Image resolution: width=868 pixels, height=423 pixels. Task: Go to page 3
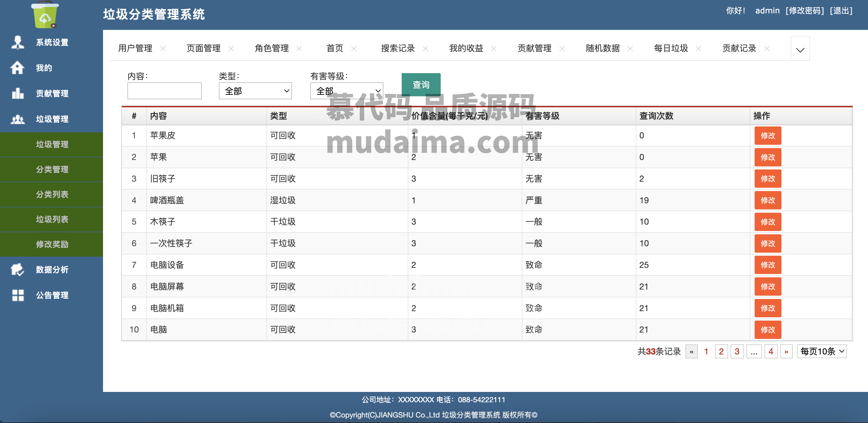point(737,352)
